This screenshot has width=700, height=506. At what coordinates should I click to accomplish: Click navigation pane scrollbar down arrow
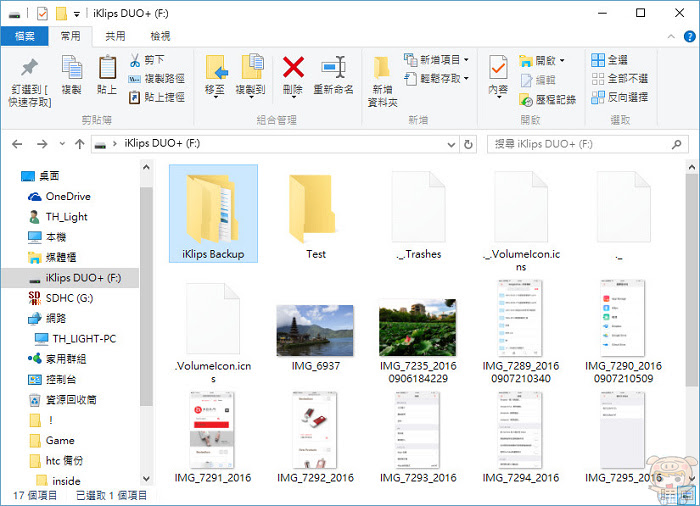[146, 478]
